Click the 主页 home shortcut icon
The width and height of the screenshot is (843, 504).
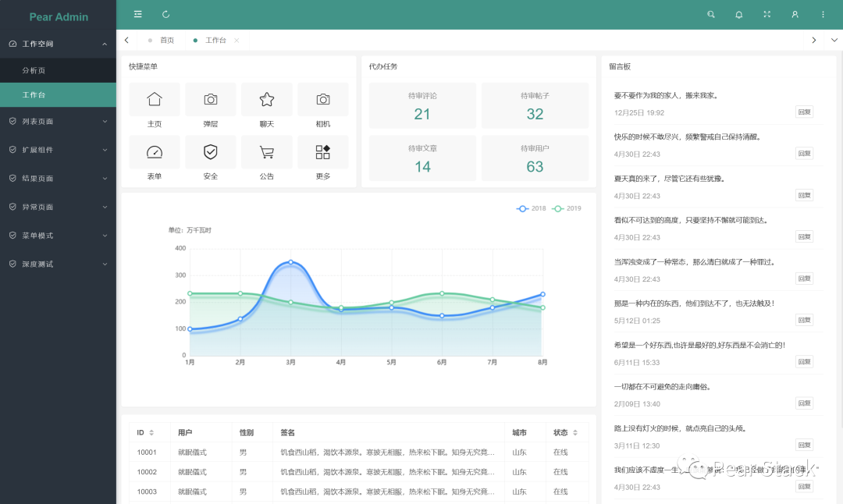coord(155,100)
